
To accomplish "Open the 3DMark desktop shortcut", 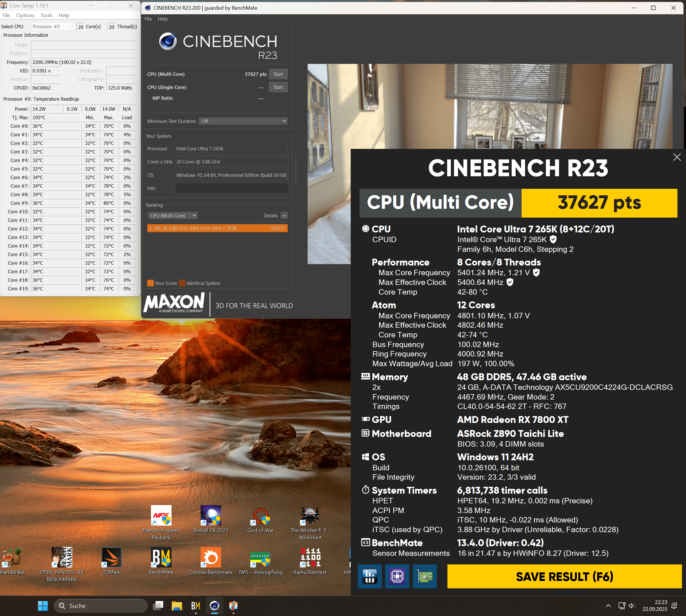I will 111,558.
